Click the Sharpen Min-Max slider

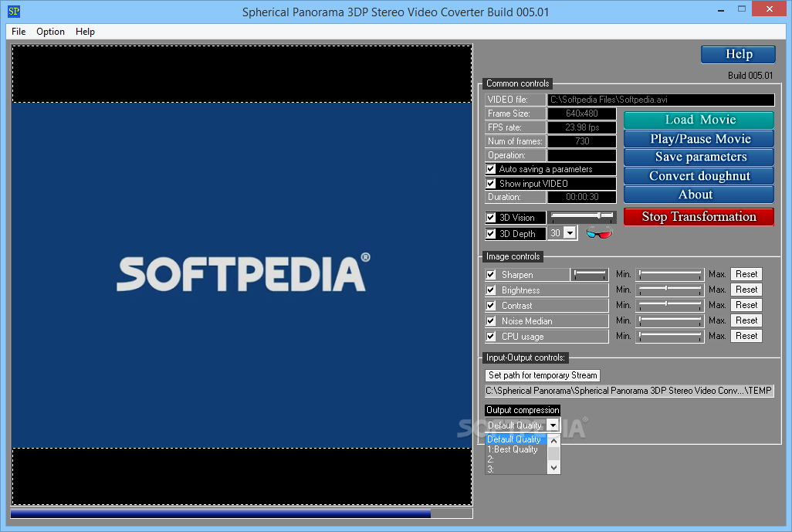(x=670, y=274)
